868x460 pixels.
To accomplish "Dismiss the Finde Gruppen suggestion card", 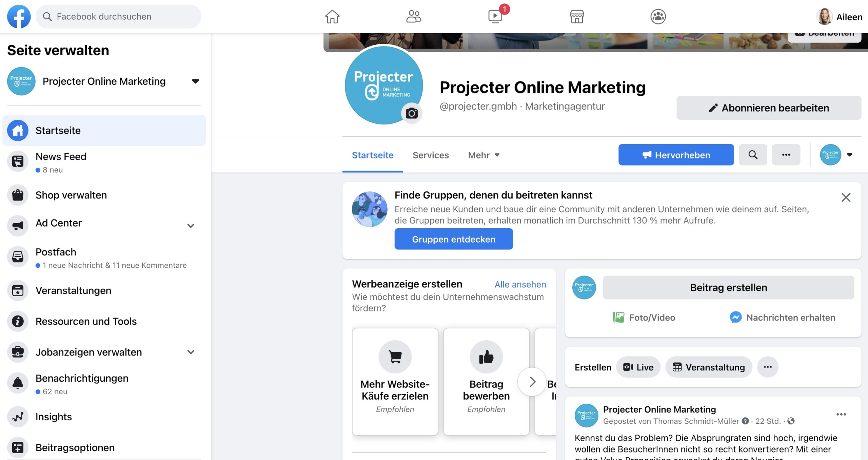I will [x=846, y=197].
